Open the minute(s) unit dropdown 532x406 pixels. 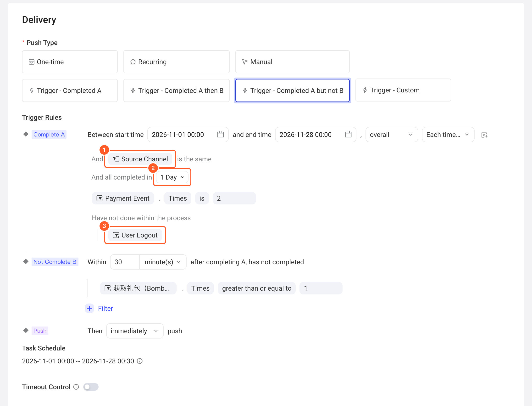click(x=162, y=262)
